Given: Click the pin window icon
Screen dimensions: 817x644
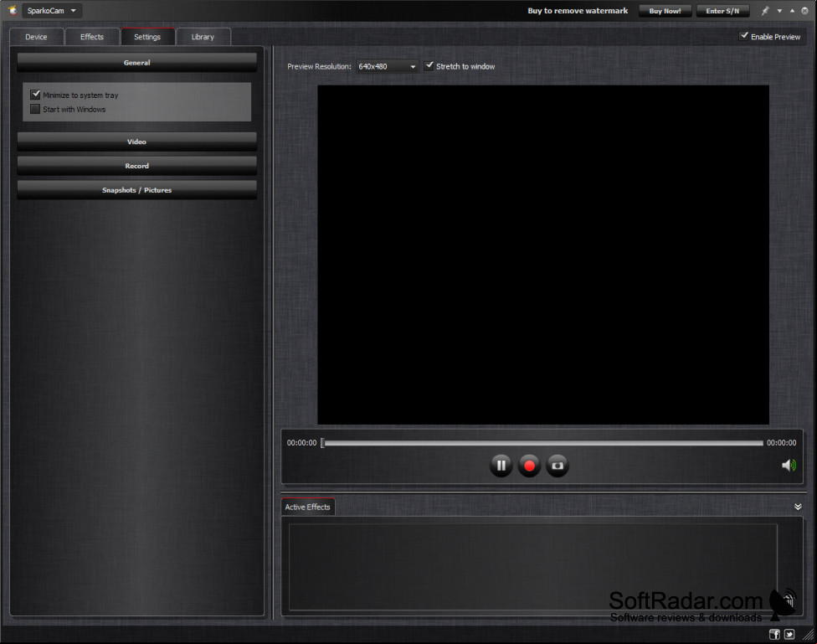Looking at the screenshot, I should [765, 10].
